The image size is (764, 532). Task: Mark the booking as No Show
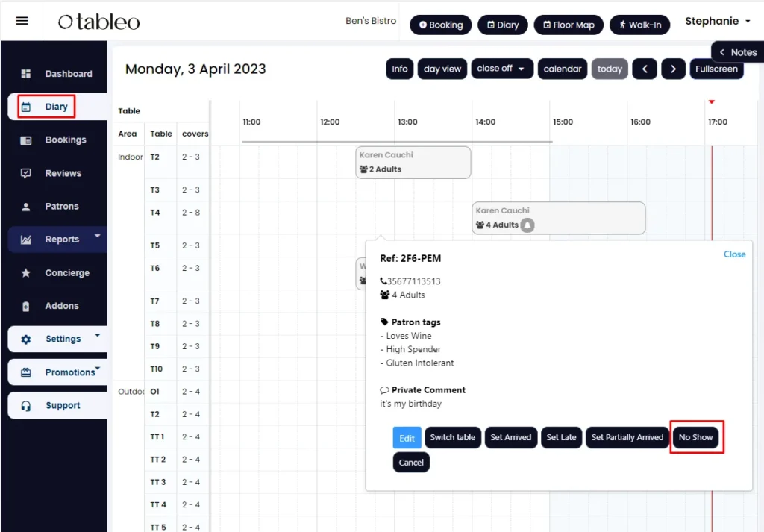[x=696, y=437]
